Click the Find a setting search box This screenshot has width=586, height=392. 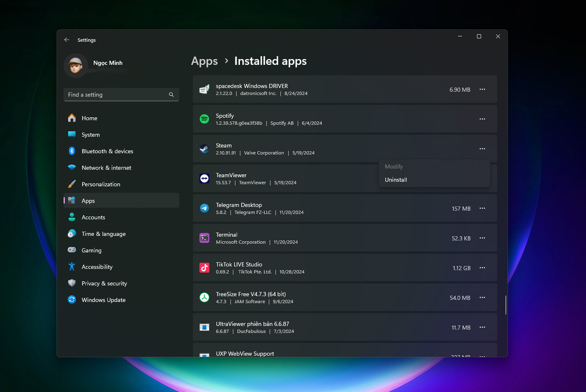[x=121, y=95]
